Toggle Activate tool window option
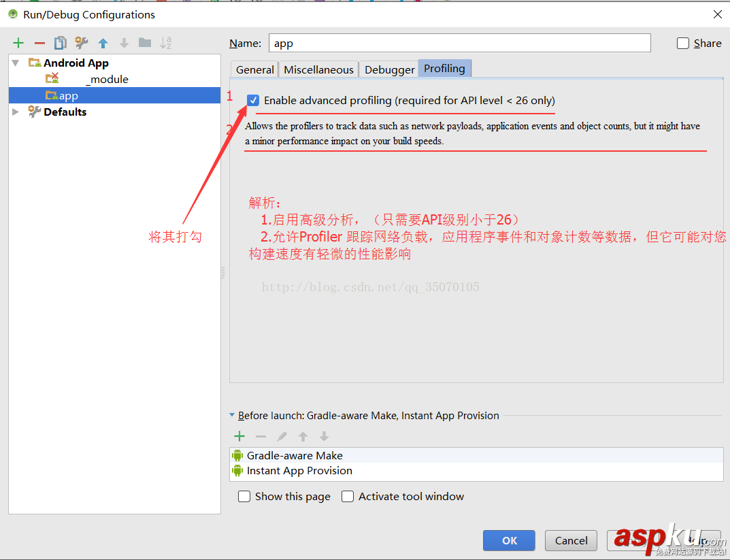This screenshot has height=560, width=730. 347,496
